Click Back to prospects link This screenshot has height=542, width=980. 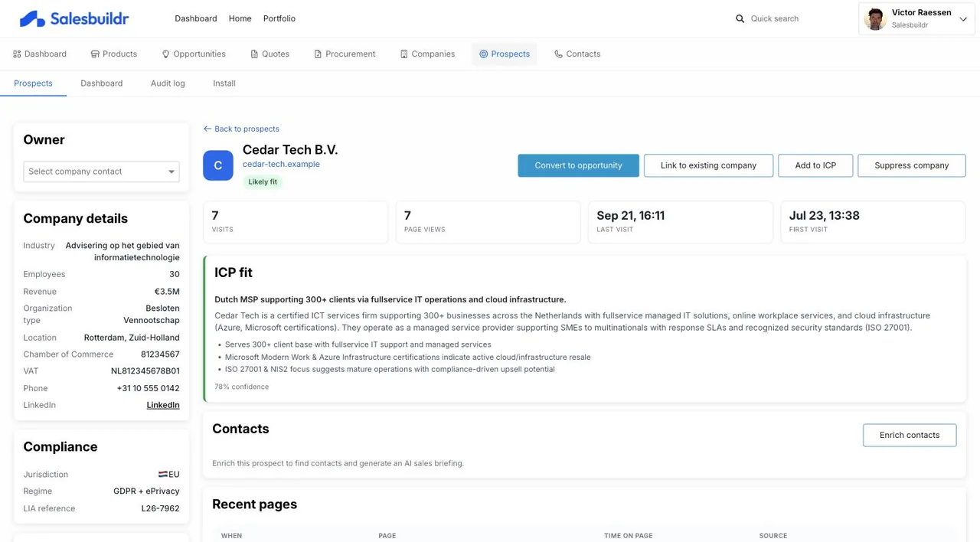(x=241, y=129)
